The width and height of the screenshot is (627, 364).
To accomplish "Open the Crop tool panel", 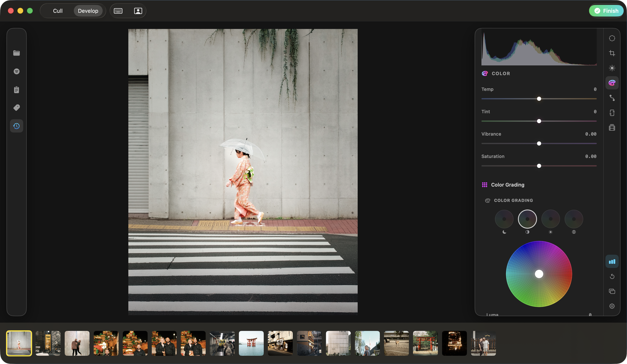I will tap(612, 53).
